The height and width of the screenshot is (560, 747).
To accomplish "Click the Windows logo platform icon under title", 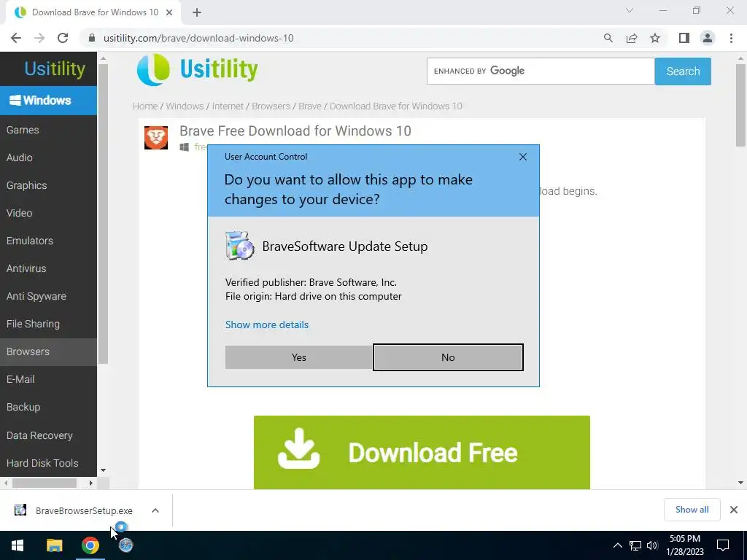I will (x=184, y=147).
